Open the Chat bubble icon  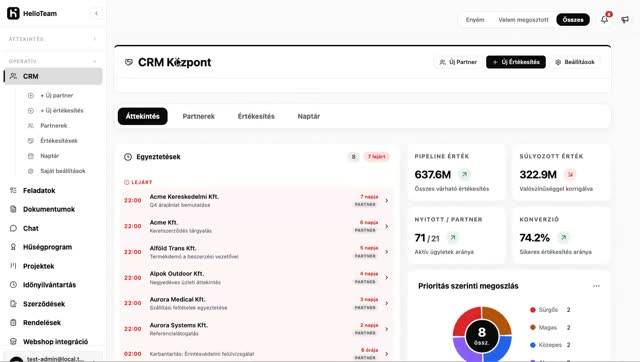coord(13,228)
